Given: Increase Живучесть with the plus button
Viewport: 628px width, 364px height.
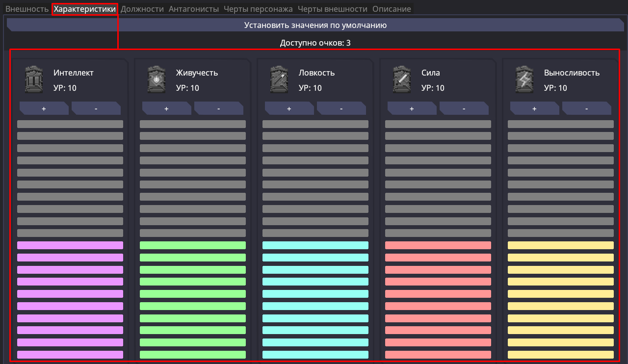Looking at the screenshot, I should coord(166,108).
